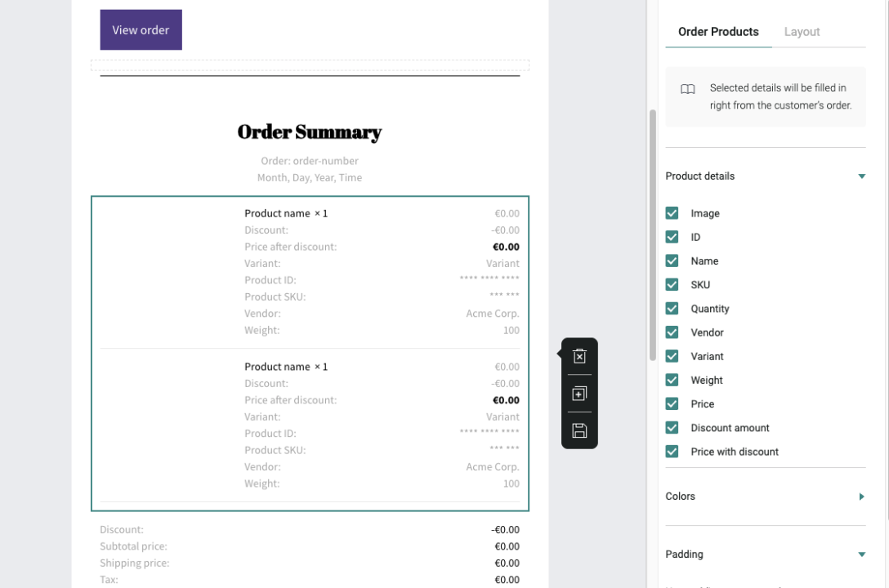Click the canvas vertical scrollbar
The image size is (889, 588).
point(652,235)
